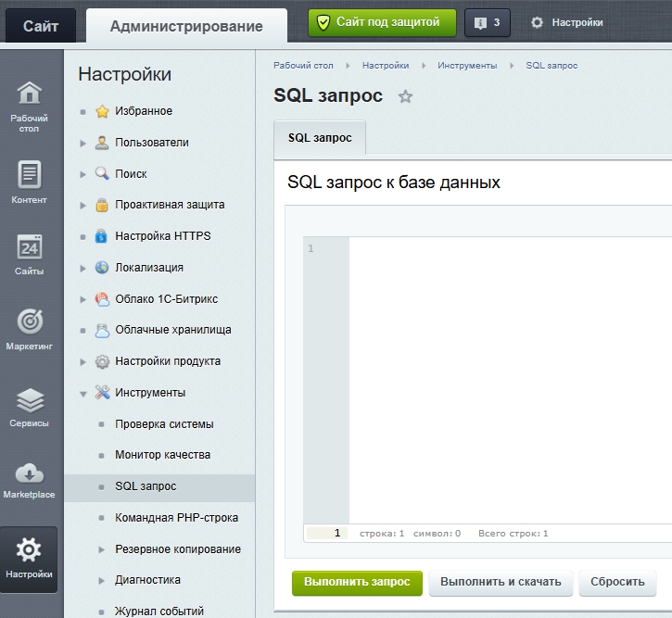Image resolution: width=672 pixels, height=618 pixels.
Task: Open the Маркетинг target icon
Action: 30,329
